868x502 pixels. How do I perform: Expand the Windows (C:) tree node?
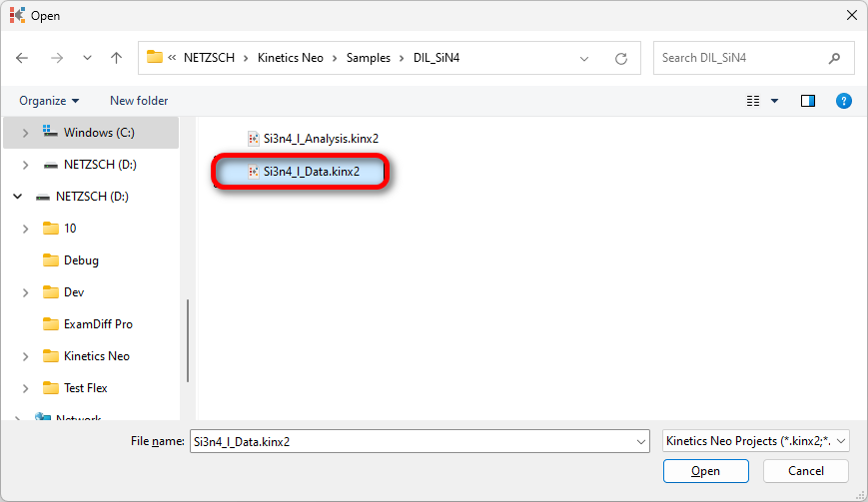[x=25, y=133]
